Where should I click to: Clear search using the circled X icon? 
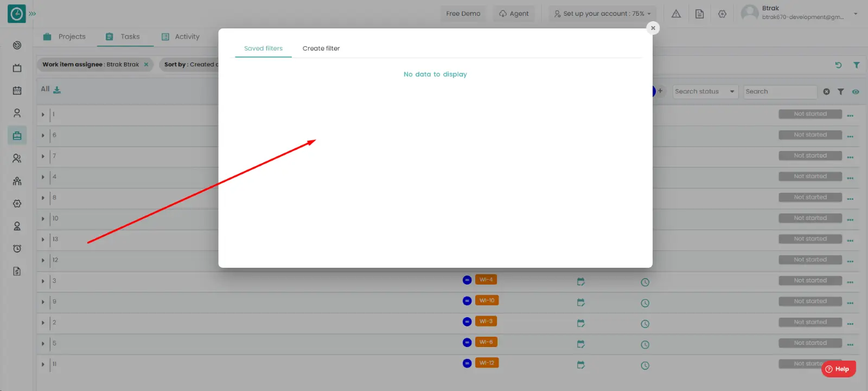coord(826,92)
